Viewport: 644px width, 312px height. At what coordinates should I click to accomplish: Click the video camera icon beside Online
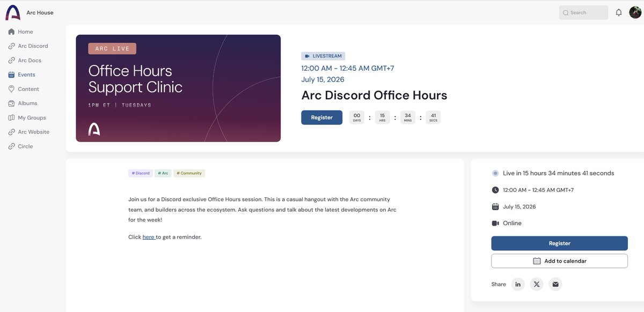point(495,223)
